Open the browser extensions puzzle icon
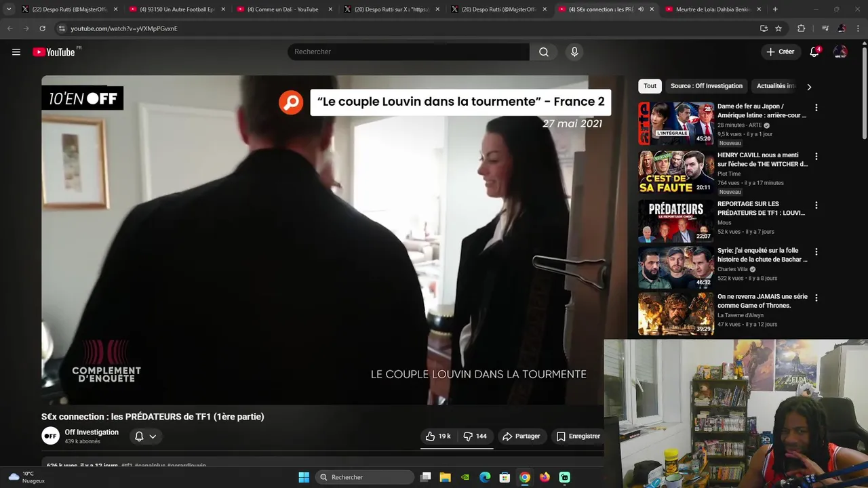 click(802, 28)
